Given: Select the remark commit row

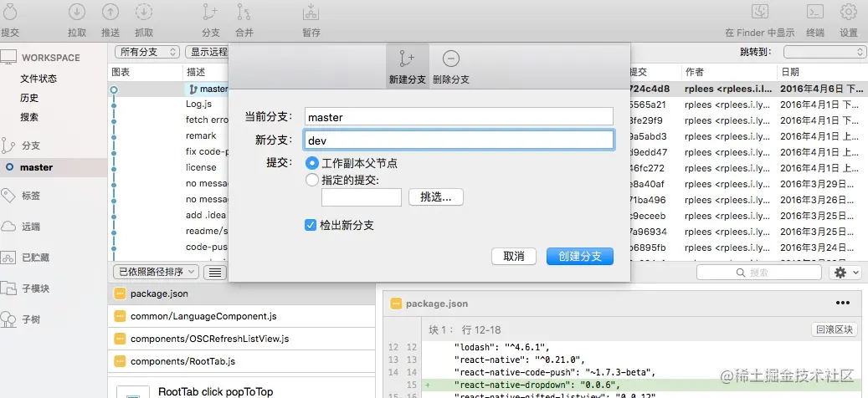Looking at the screenshot, I should click(x=201, y=135).
